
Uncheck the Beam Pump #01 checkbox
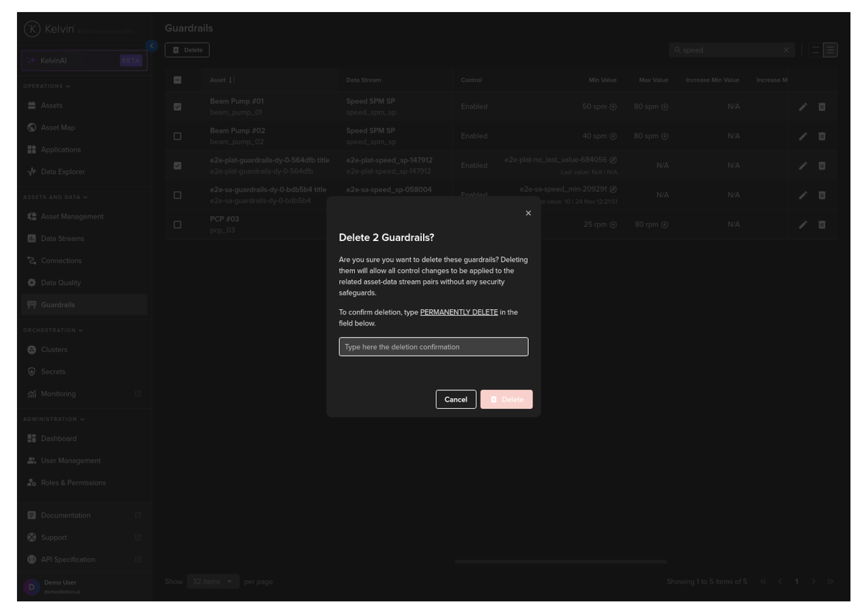(178, 107)
